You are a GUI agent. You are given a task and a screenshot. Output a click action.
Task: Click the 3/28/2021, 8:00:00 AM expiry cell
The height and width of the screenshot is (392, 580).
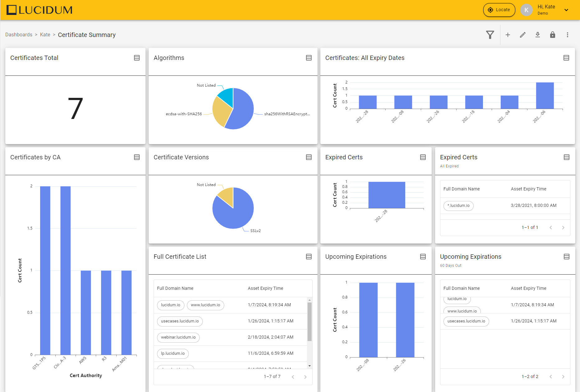[x=534, y=205]
